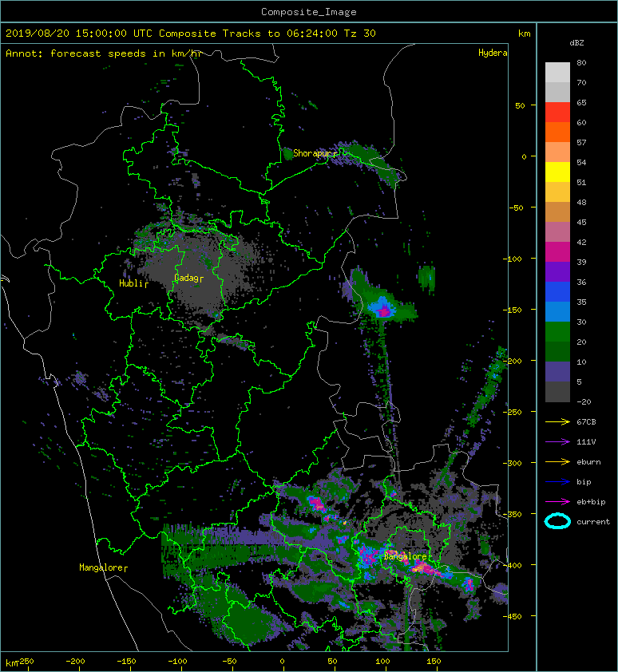
Task: Click the current legend label
Action: point(593,522)
